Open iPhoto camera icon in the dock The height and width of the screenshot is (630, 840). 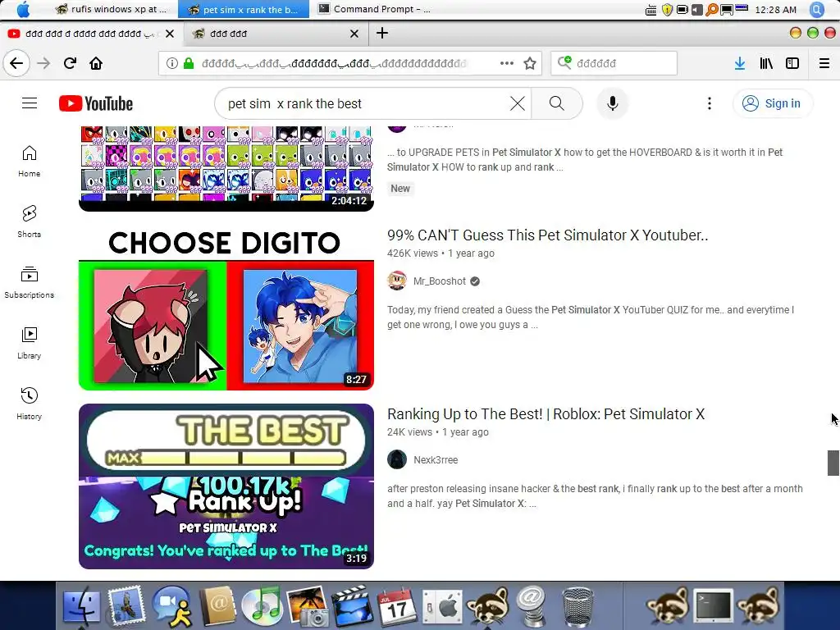[307, 606]
